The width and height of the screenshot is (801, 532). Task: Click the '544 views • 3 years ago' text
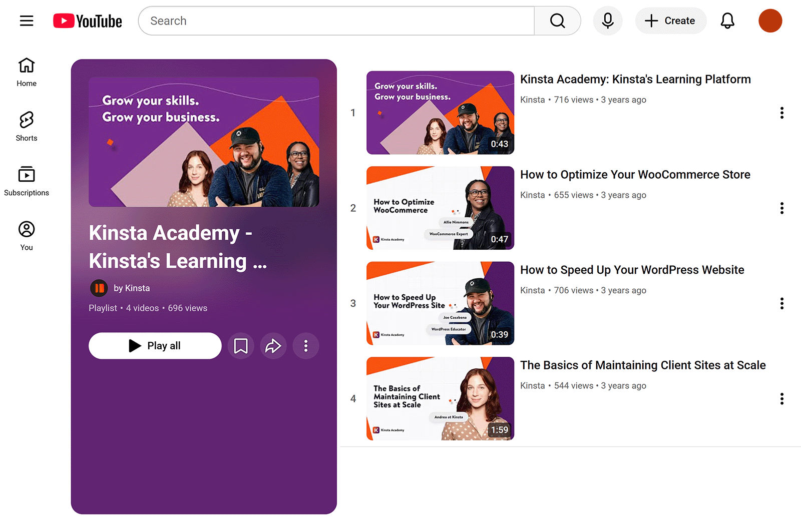pyautogui.click(x=600, y=386)
